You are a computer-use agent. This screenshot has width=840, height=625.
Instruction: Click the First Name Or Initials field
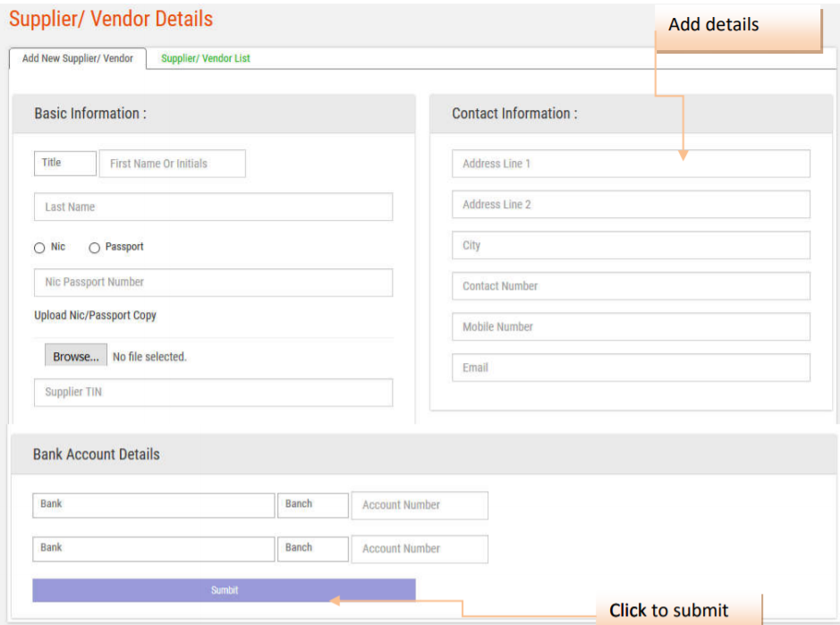point(172,165)
